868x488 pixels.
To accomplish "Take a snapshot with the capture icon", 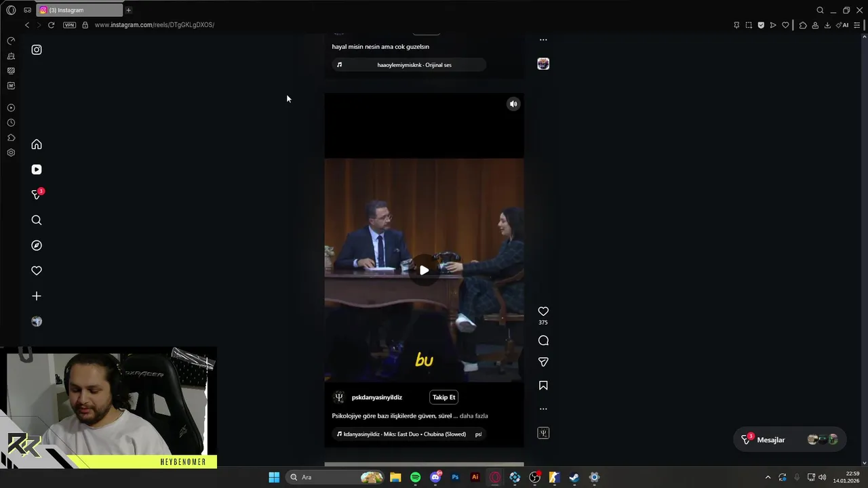I will 749,25.
